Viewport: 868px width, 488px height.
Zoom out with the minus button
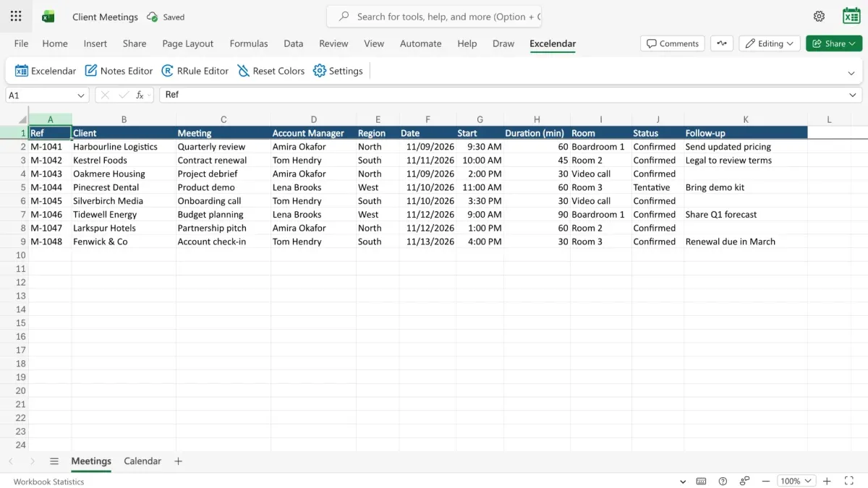point(766,481)
